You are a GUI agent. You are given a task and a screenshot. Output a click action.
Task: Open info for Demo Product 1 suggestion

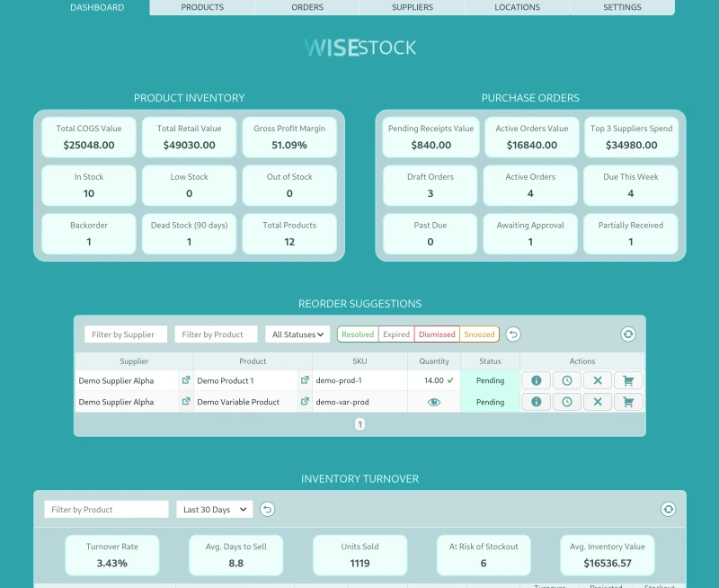pyautogui.click(x=536, y=380)
